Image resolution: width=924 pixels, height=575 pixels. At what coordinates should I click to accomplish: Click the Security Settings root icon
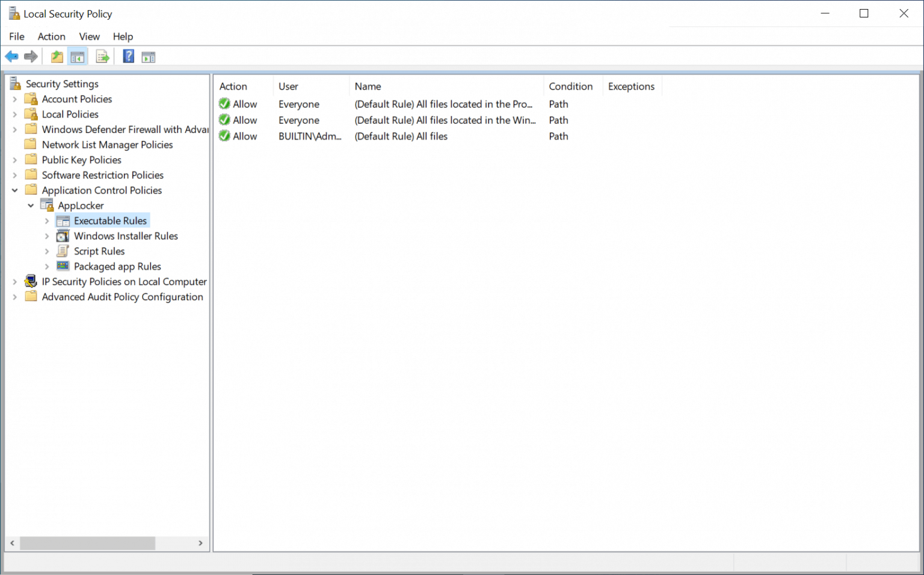16,83
